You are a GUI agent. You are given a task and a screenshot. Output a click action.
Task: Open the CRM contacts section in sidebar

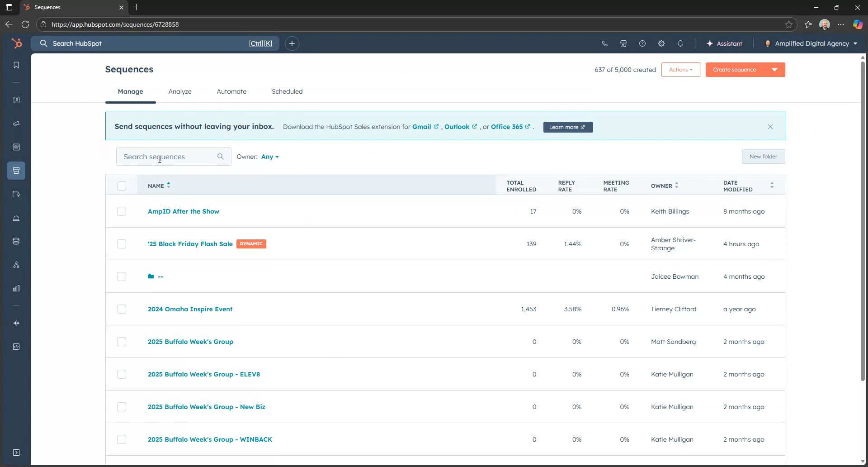point(16,100)
